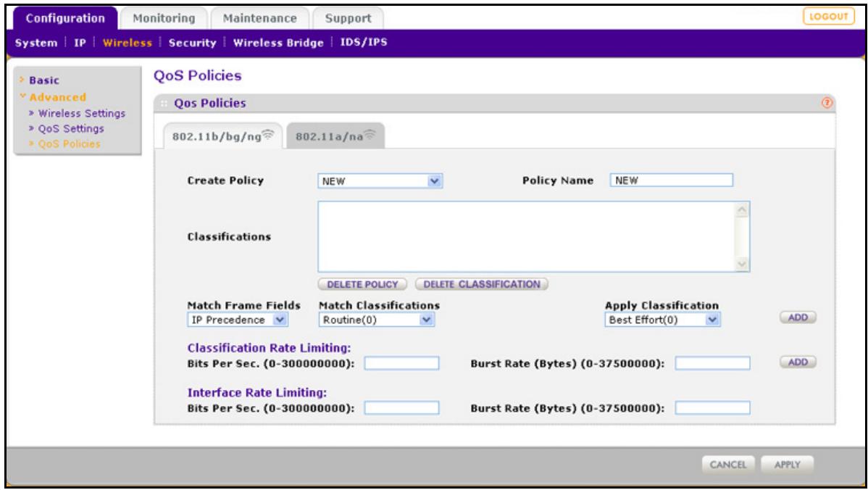This screenshot has width=868, height=490.
Task: Open the IDS/IPS submenu
Action: [364, 42]
